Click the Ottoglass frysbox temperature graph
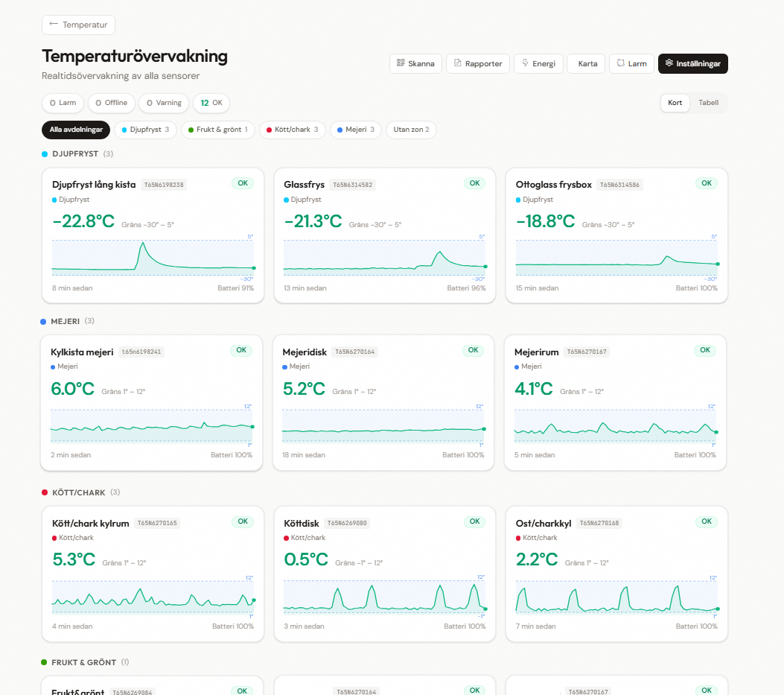Image resolution: width=784 pixels, height=695 pixels. click(616, 258)
